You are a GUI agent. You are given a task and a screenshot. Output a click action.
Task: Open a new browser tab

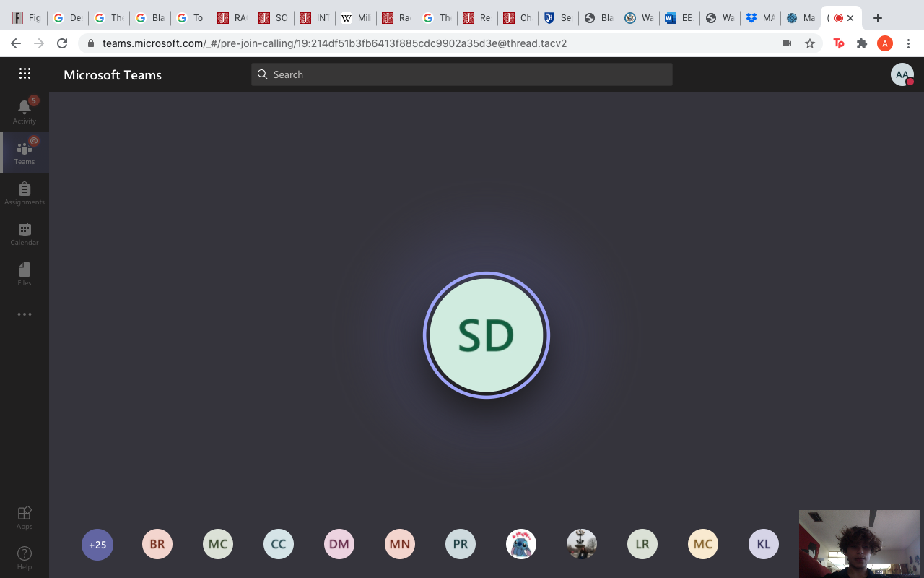coord(878,18)
